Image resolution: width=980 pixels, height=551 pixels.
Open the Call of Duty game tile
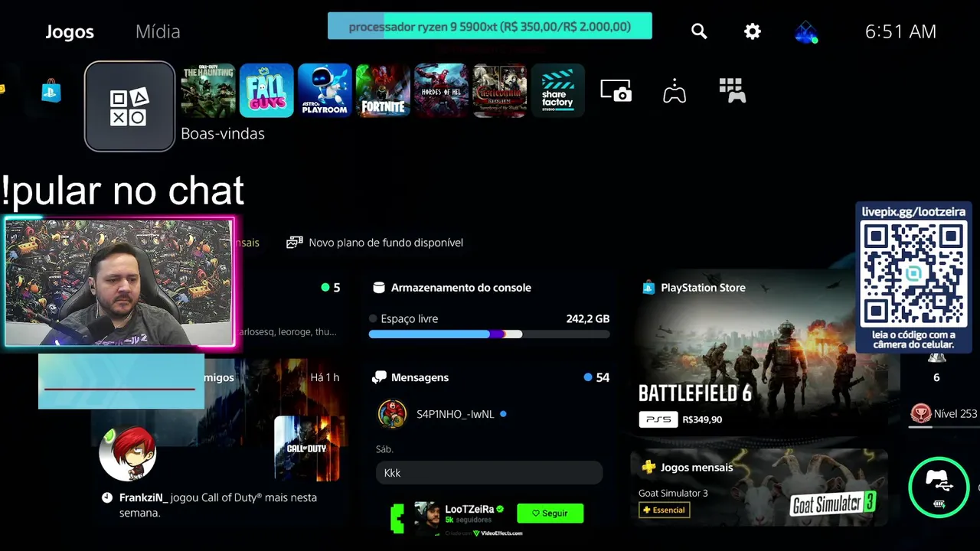[x=207, y=90]
